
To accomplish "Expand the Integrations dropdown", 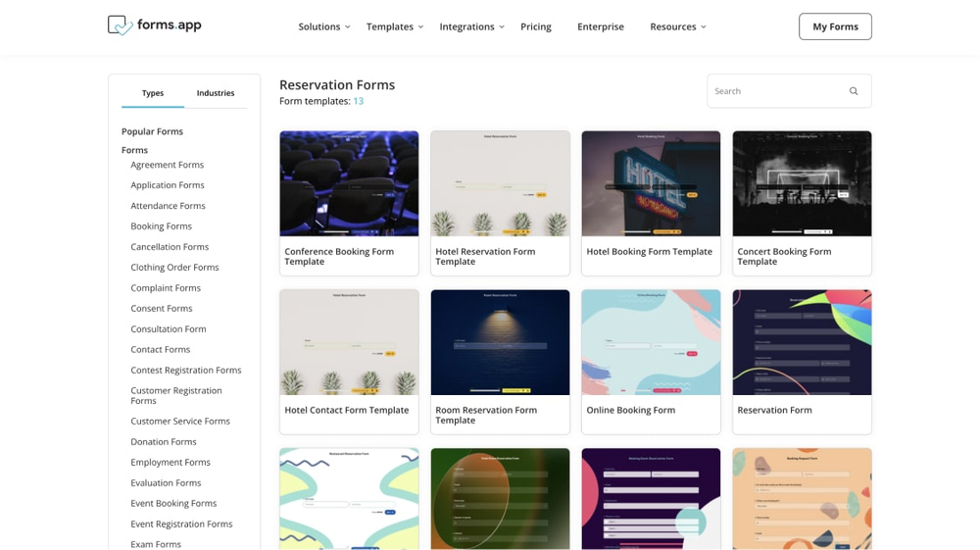I will tap(471, 26).
